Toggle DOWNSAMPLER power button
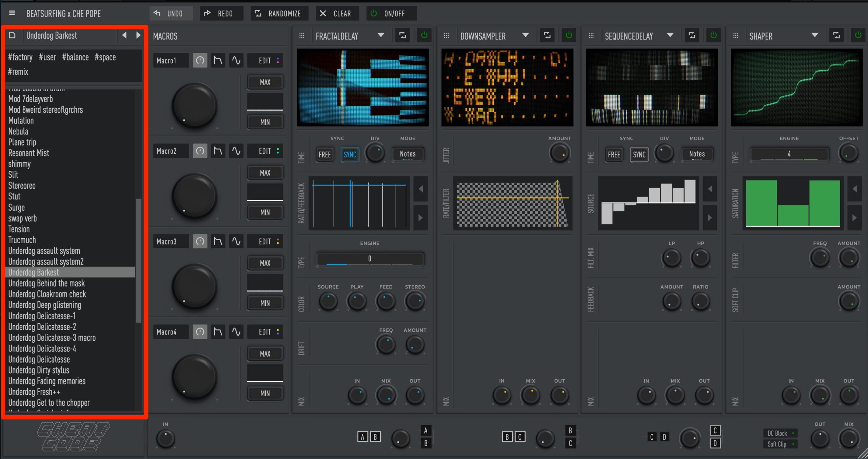This screenshot has height=459, width=868. tap(569, 35)
